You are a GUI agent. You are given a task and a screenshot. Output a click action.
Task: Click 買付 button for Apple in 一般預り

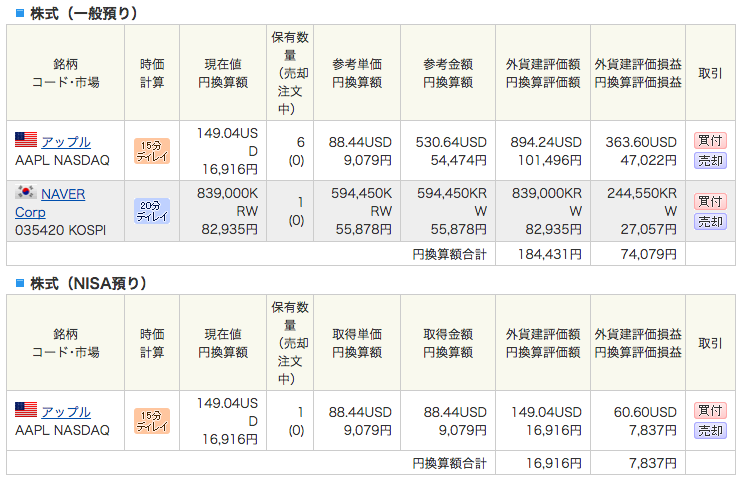tap(710, 141)
